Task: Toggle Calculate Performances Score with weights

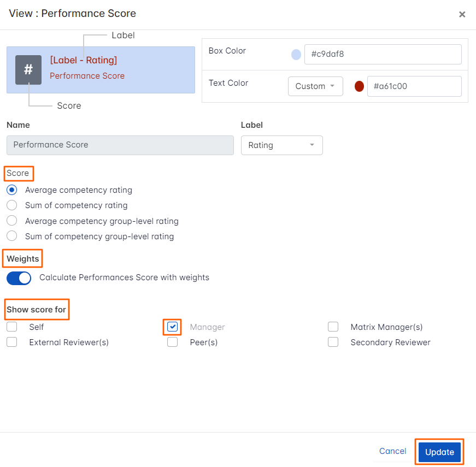Action: point(19,278)
